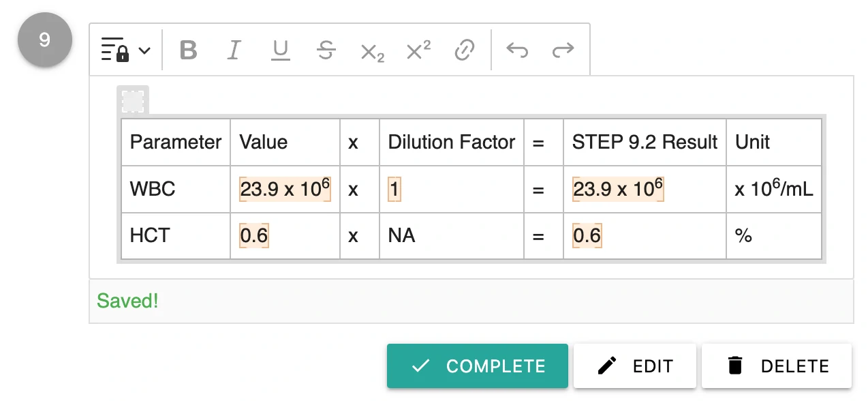Click the % unit cell
Viewport: 868px width, 401px height.
click(774, 235)
